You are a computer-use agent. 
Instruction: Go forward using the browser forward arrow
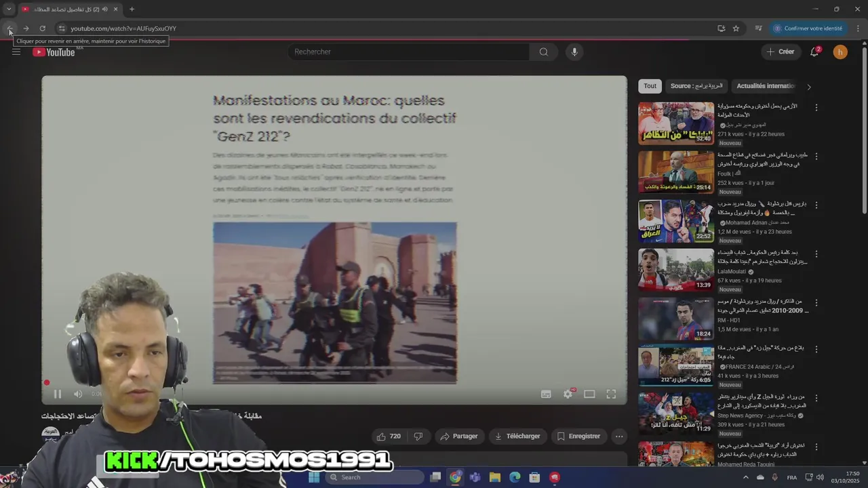click(26, 28)
